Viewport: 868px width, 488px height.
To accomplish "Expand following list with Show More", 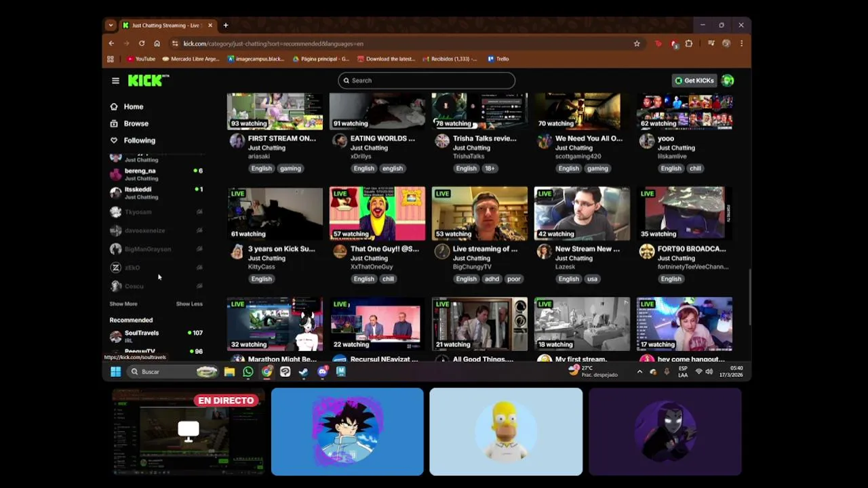I will (123, 304).
